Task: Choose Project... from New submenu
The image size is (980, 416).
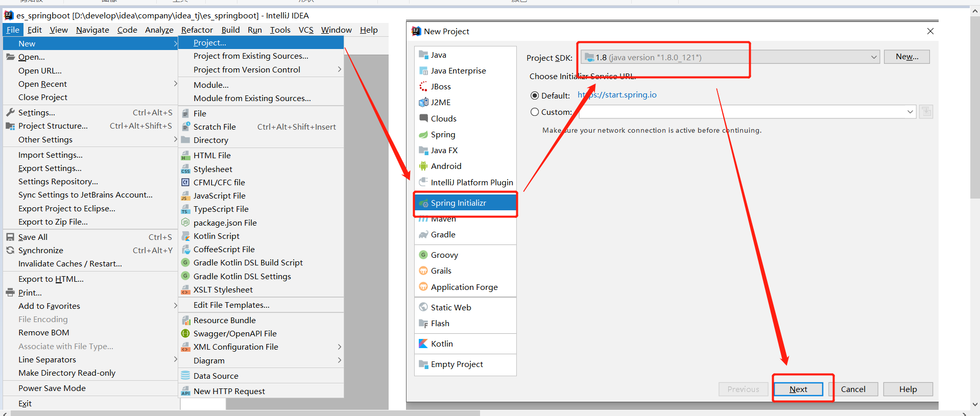Action: click(260, 43)
